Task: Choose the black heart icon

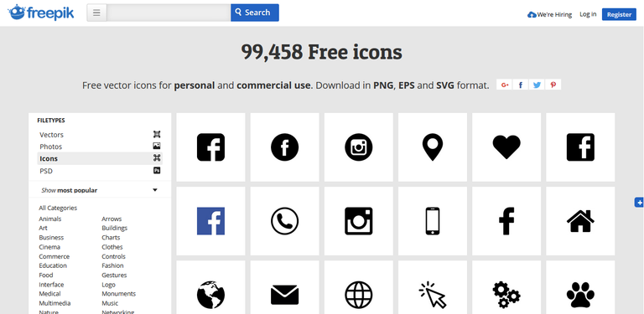Action: tap(506, 147)
